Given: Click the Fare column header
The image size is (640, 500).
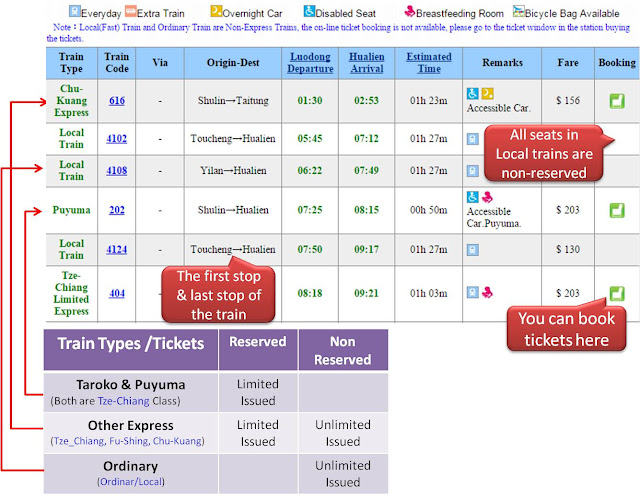Looking at the screenshot, I should [568, 63].
